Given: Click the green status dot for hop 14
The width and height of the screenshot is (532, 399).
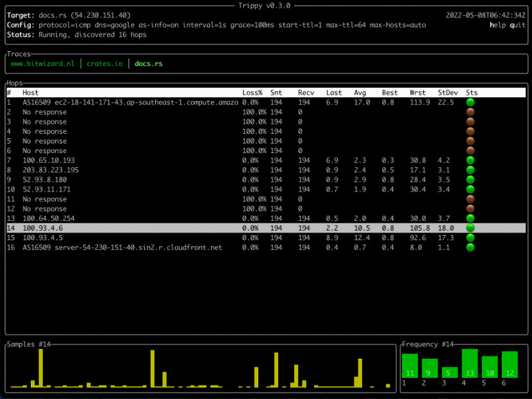Looking at the screenshot, I should pos(470,228).
